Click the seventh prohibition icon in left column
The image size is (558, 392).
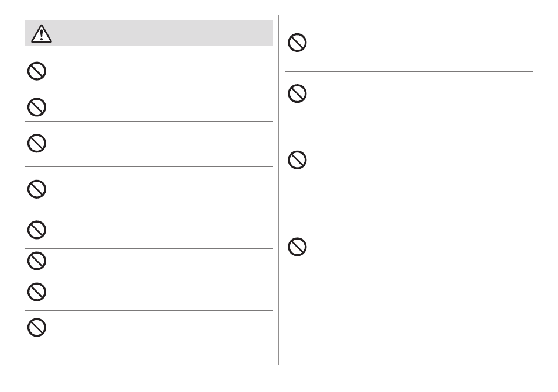point(37,292)
